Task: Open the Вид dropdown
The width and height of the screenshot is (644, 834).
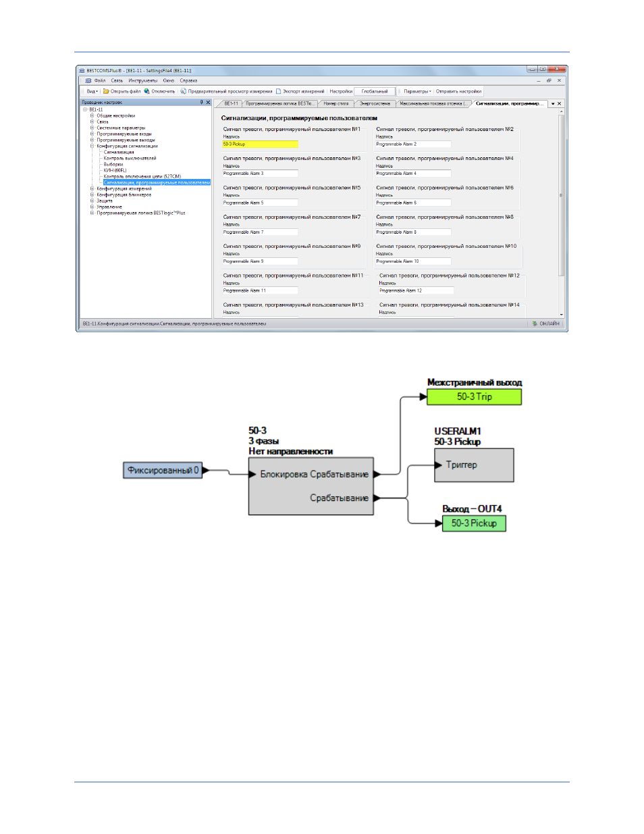Action: (92, 91)
